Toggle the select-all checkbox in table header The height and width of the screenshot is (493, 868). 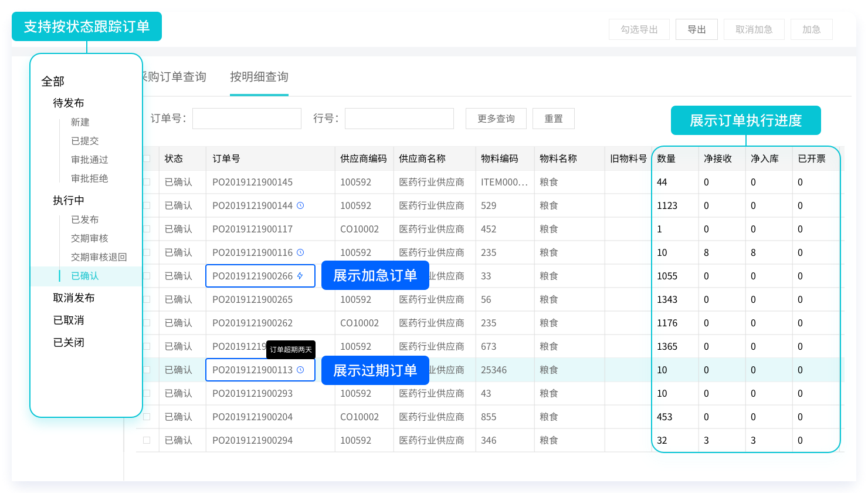[147, 158]
